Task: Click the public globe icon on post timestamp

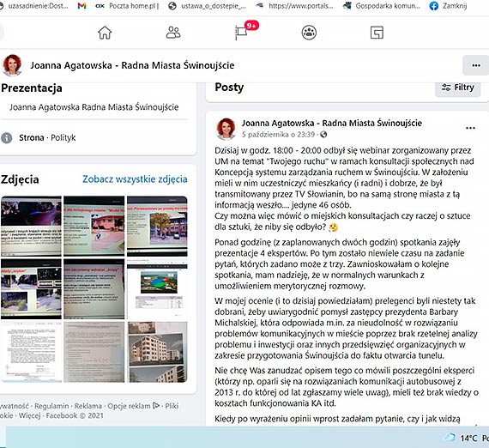Action: coord(323,135)
